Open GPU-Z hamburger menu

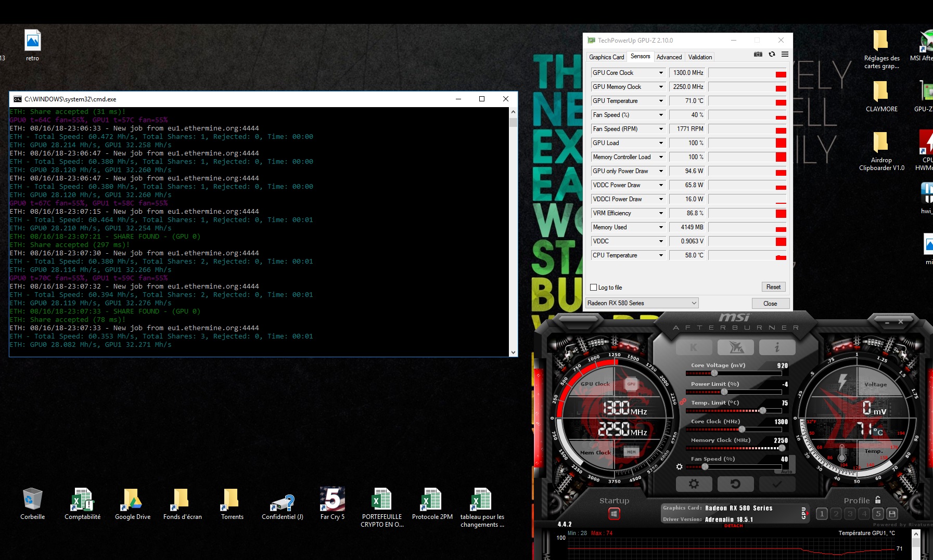point(785,55)
